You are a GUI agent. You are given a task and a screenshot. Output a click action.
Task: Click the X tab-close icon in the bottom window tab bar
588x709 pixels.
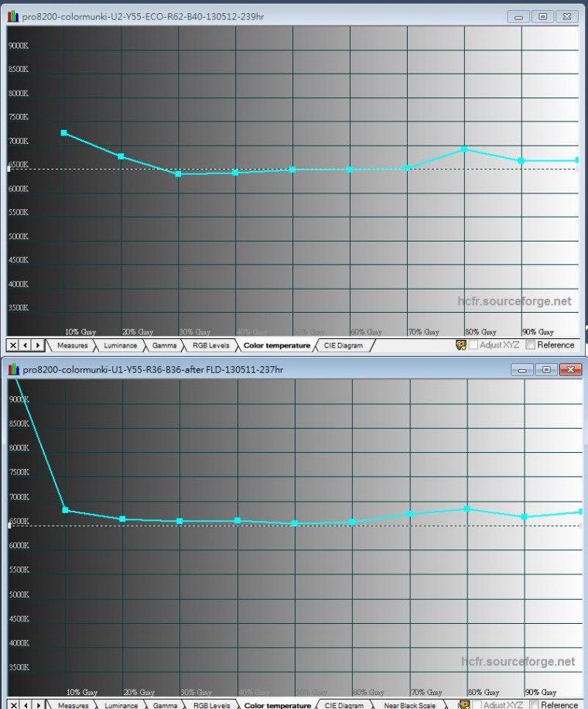pyautogui.click(x=14, y=705)
